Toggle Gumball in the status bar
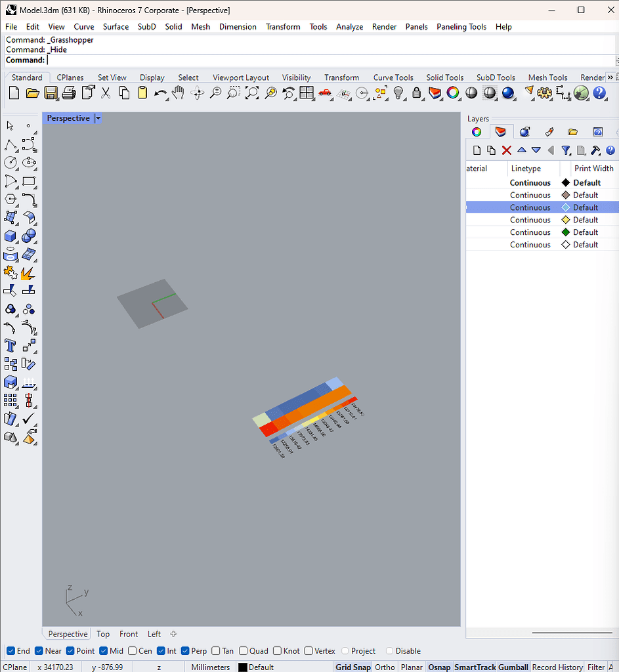The width and height of the screenshot is (619, 672). pyautogui.click(x=513, y=667)
